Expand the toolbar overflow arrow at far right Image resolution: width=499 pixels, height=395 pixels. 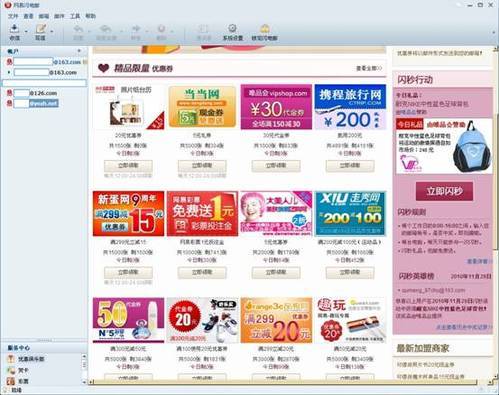coord(494,32)
